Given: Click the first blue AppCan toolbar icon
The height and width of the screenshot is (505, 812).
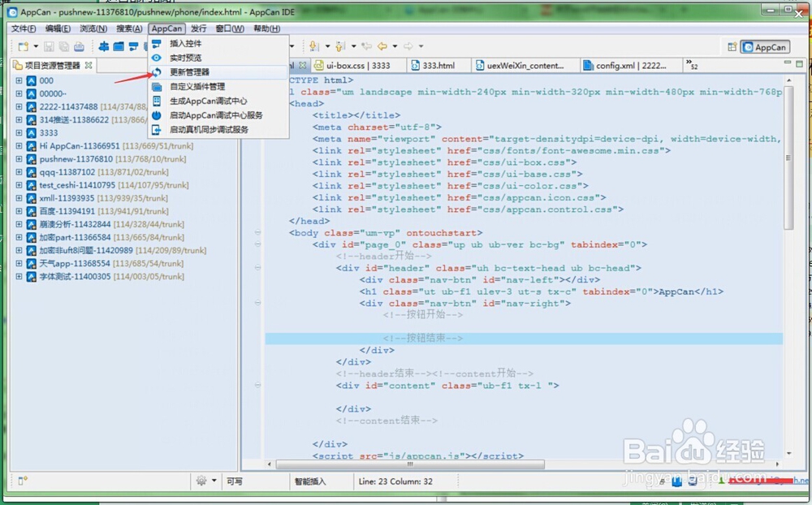Looking at the screenshot, I should coord(104,46).
